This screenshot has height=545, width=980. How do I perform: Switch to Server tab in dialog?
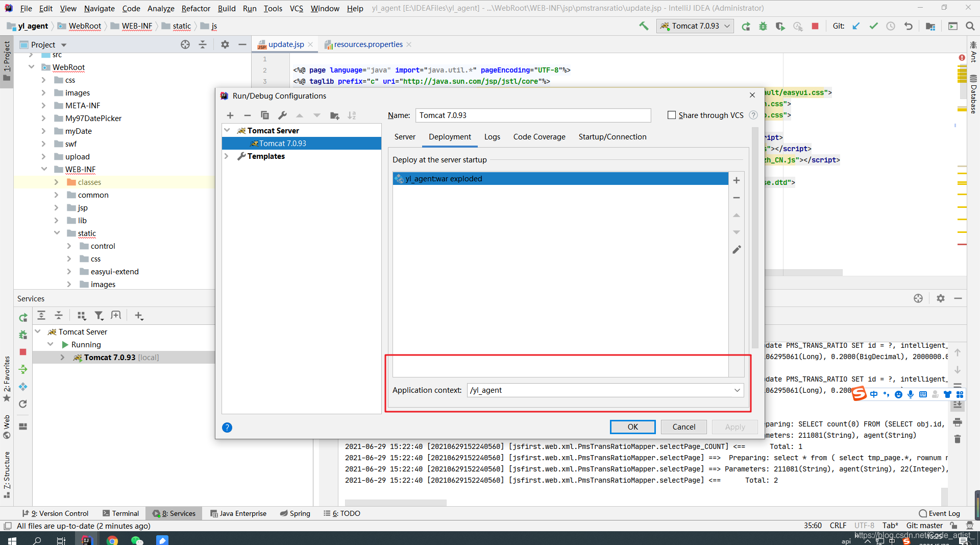(405, 137)
